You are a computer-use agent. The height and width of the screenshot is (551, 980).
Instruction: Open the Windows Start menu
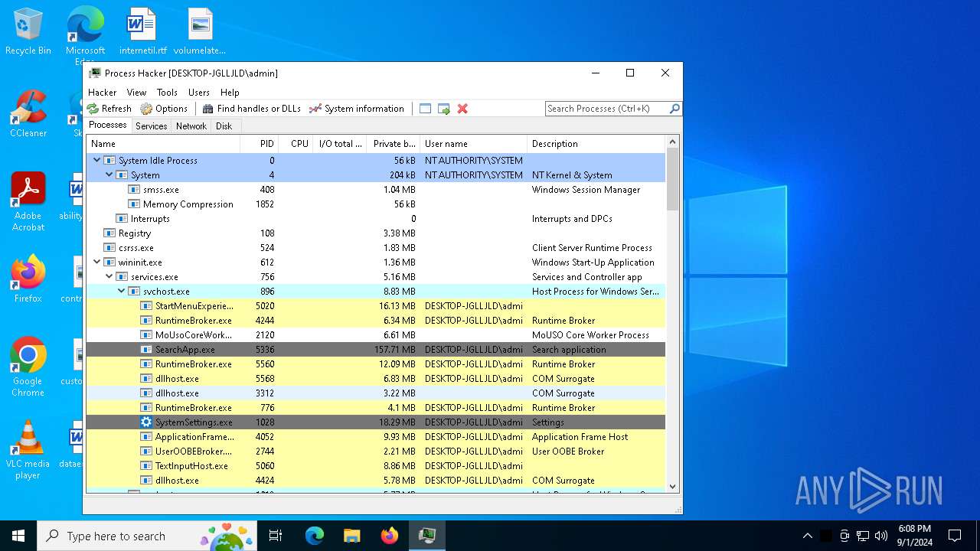(18, 536)
